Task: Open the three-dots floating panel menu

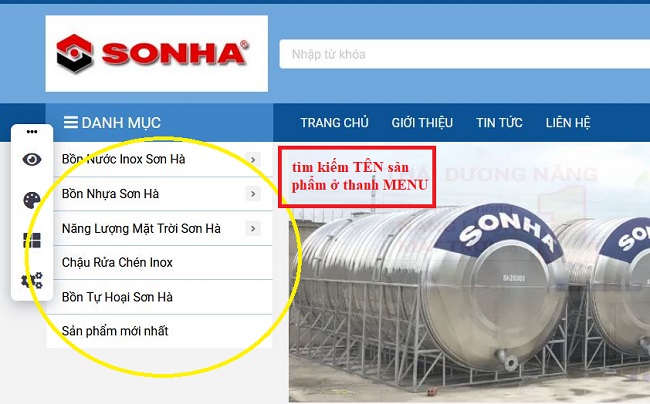Action: (32, 132)
